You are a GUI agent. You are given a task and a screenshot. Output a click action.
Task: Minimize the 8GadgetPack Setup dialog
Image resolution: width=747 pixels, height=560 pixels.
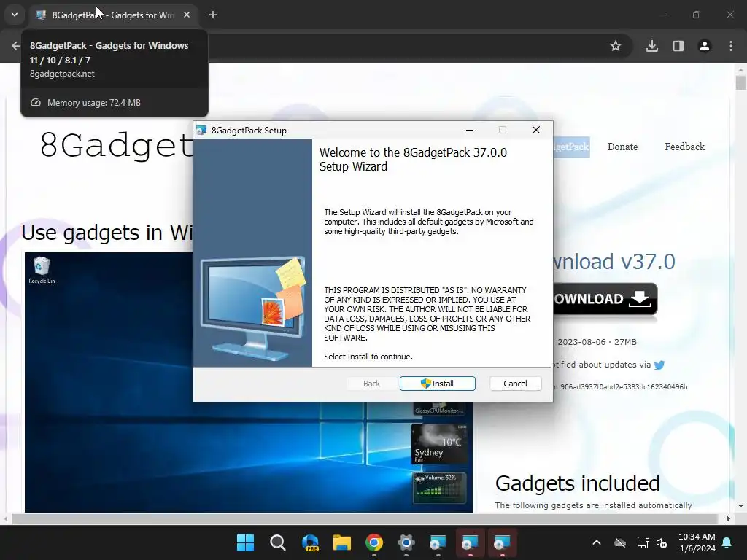tap(470, 130)
